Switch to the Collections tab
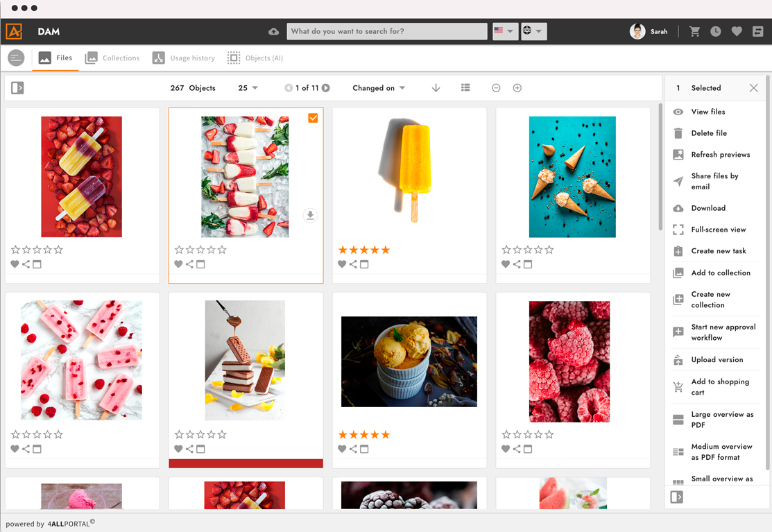 coord(112,58)
